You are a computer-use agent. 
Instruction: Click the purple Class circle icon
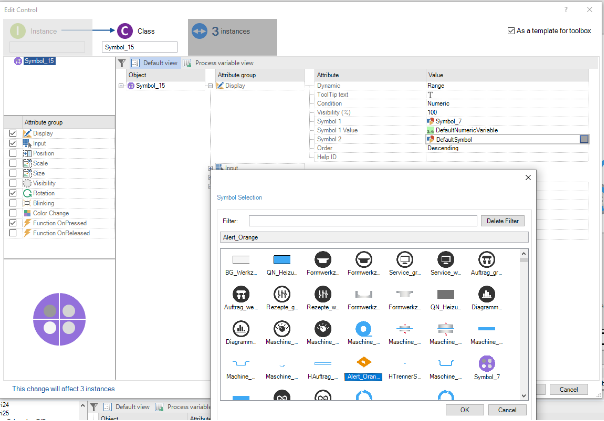[x=125, y=31]
